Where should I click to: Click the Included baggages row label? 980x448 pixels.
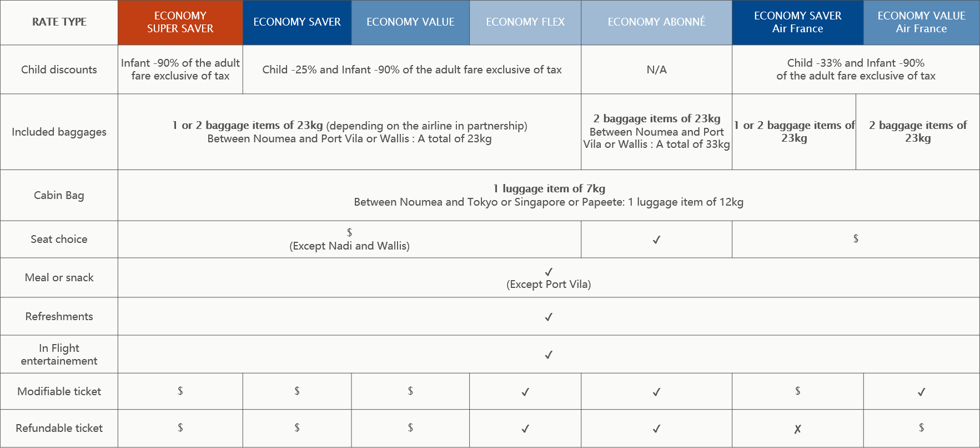59,132
